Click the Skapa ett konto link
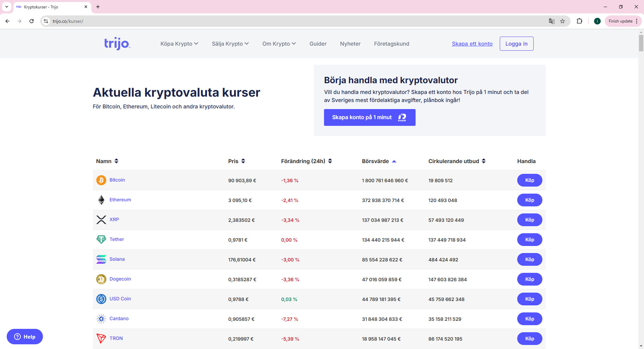Image resolution: width=644 pixels, height=349 pixels. tap(472, 44)
